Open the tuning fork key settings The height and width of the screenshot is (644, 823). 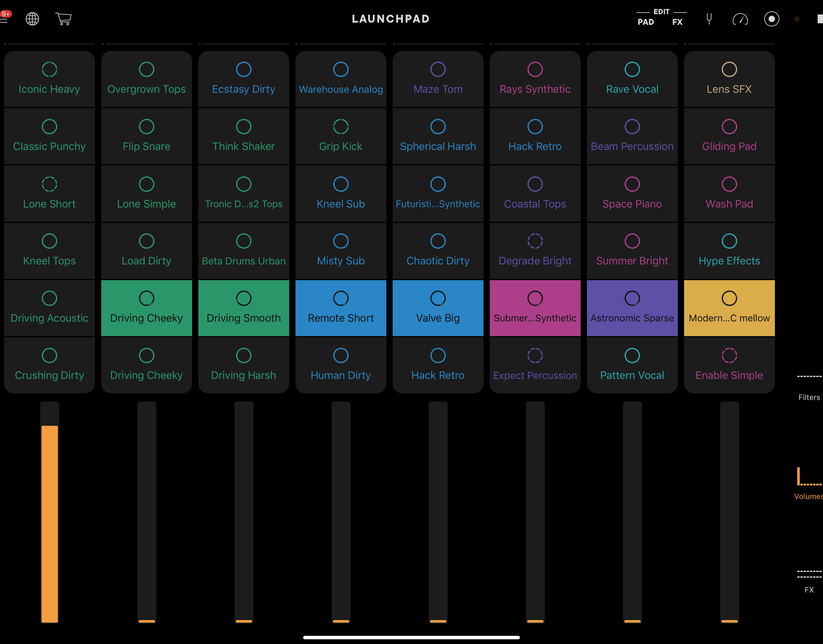pos(709,19)
